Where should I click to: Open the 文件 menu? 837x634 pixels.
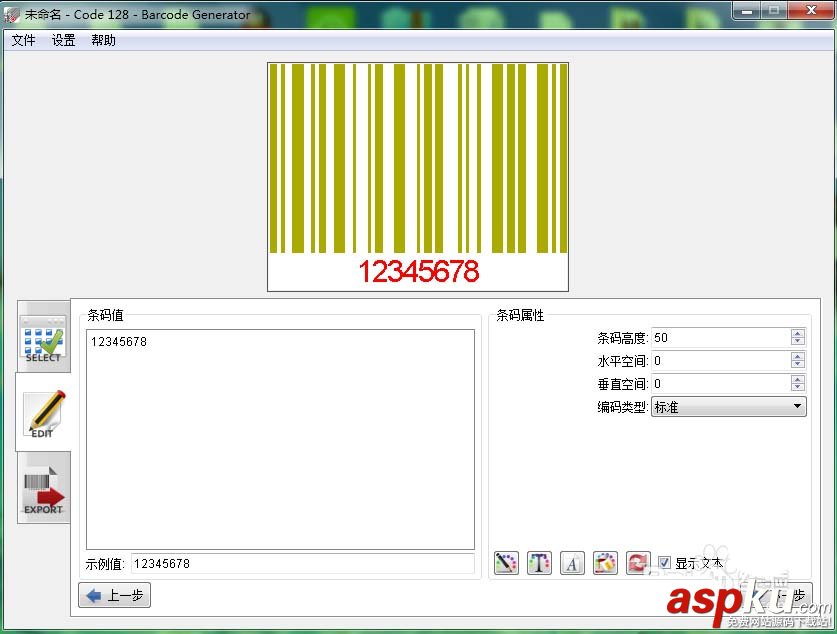pos(23,40)
